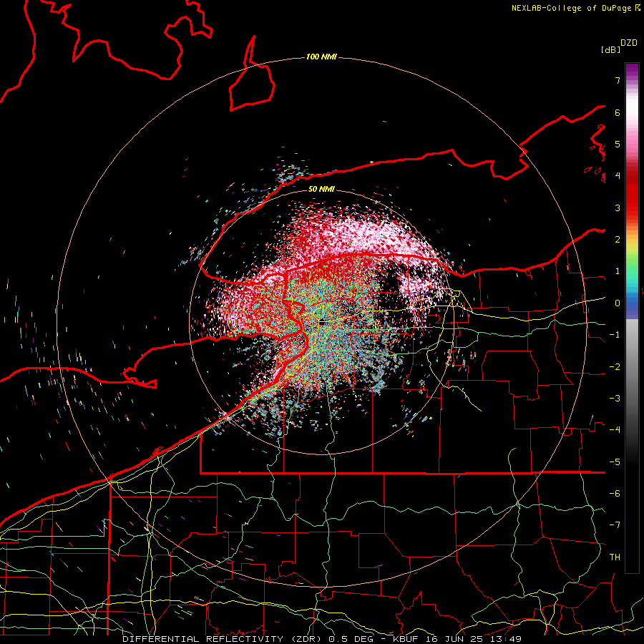Click the [dB] unit label
Screen dimensions: 644x644
point(610,49)
